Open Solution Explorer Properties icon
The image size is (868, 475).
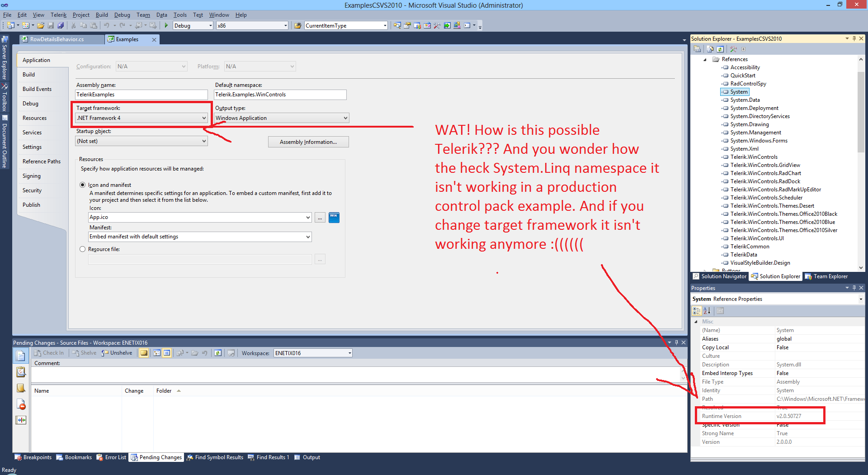click(697, 49)
